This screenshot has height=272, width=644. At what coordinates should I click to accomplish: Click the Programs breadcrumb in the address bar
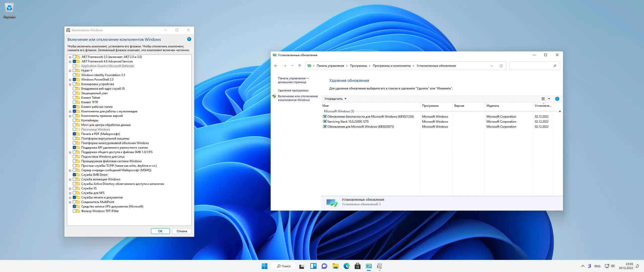[358, 66]
